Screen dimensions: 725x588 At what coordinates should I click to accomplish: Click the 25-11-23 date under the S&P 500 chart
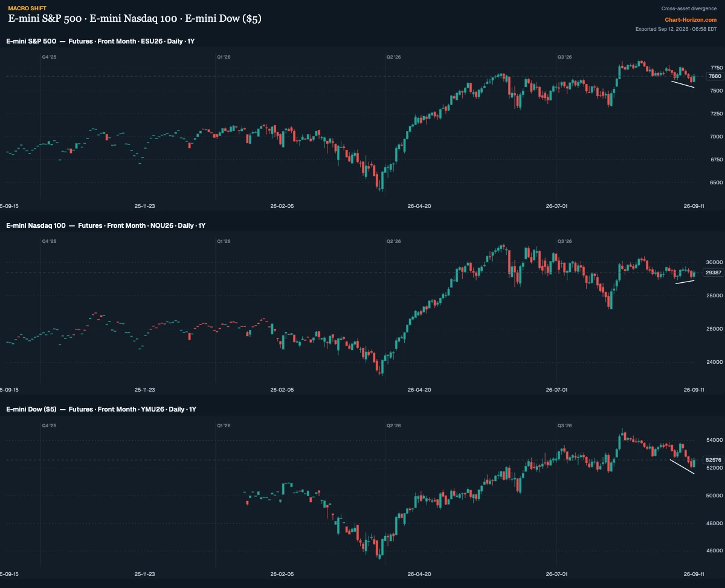tap(145, 205)
